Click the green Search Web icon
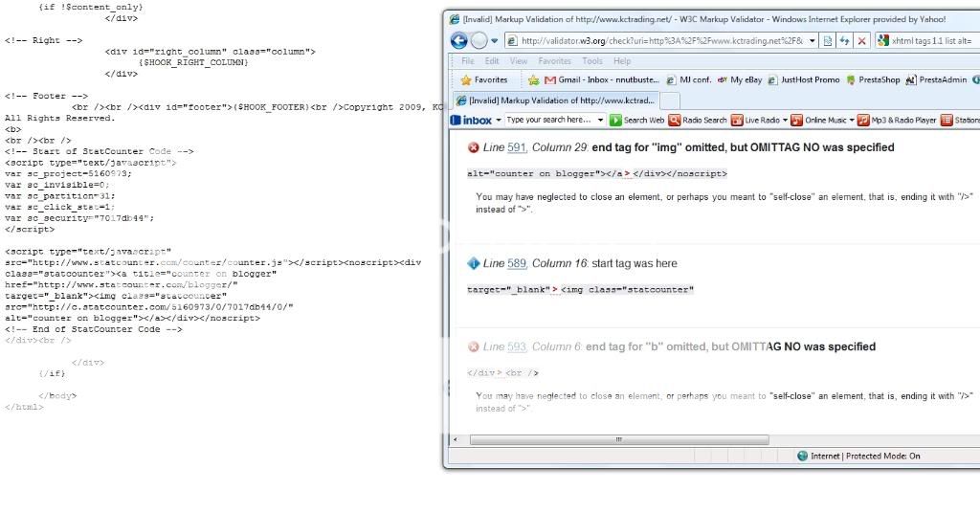 pyautogui.click(x=616, y=121)
